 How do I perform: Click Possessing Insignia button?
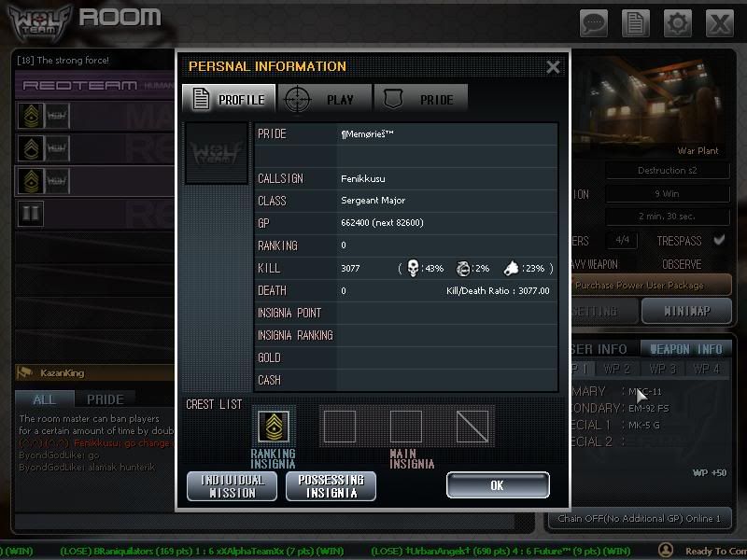[x=331, y=485]
